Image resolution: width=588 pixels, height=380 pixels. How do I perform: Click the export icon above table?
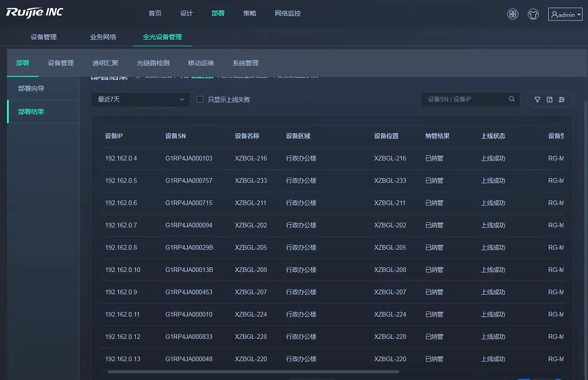point(550,100)
